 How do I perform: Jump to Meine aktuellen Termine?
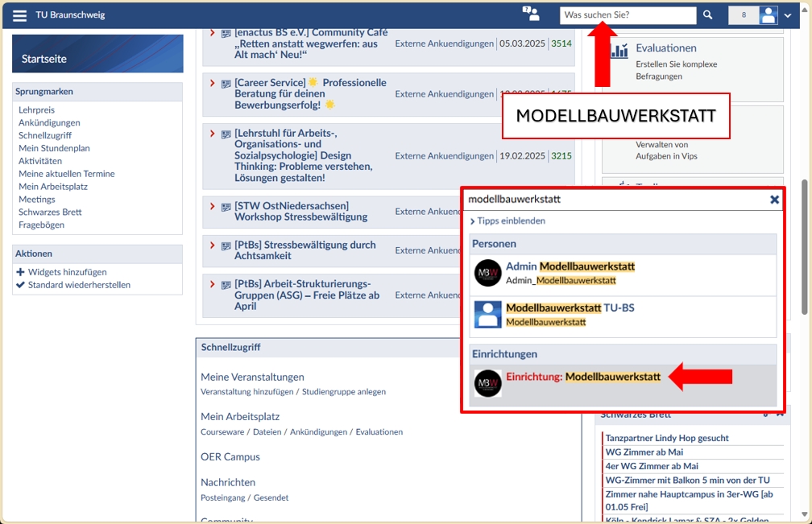66,174
